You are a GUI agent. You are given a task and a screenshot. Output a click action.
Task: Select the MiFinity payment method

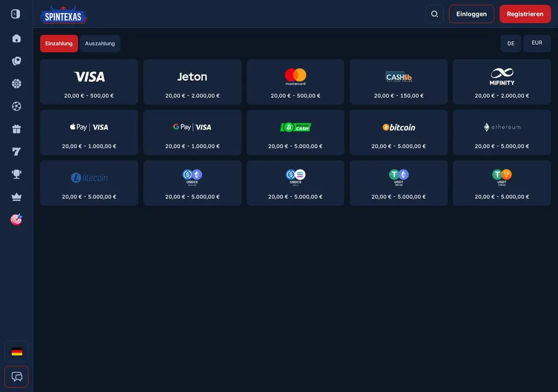click(502, 82)
